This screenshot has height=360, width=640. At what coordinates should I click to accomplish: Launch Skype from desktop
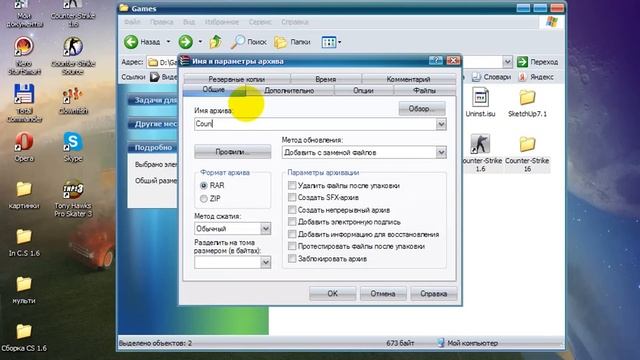tap(73, 147)
